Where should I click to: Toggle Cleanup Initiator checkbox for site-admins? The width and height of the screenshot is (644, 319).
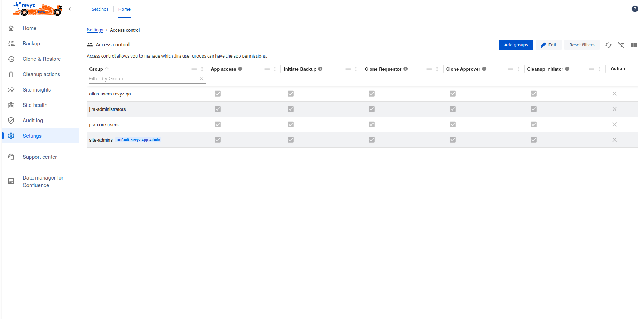coord(533,140)
